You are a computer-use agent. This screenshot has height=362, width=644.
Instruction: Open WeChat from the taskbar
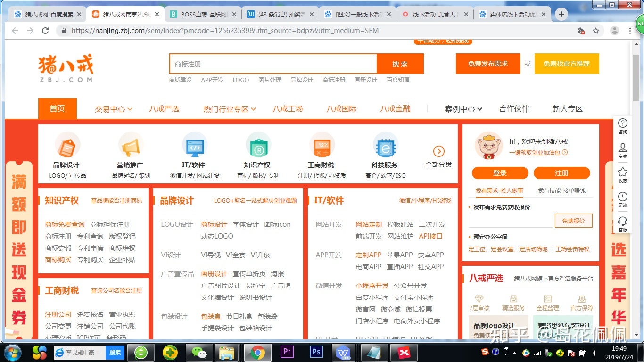tap(199, 352)
